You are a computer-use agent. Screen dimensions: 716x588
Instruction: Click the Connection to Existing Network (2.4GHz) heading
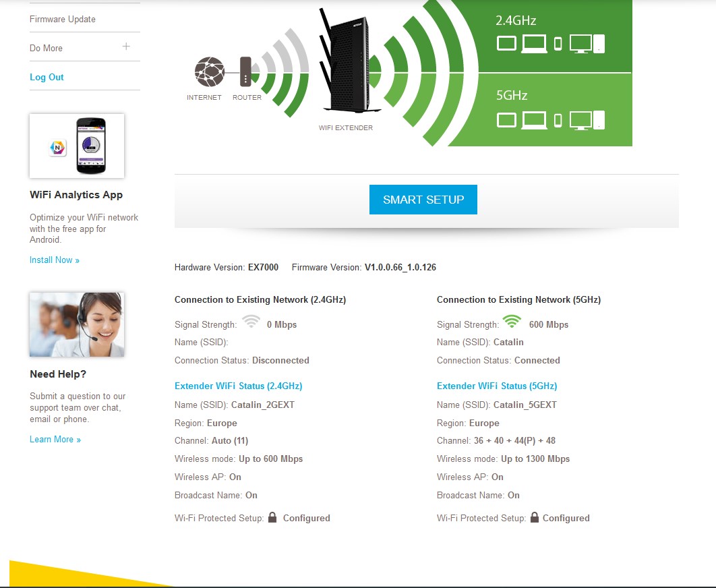coord(260,299)
